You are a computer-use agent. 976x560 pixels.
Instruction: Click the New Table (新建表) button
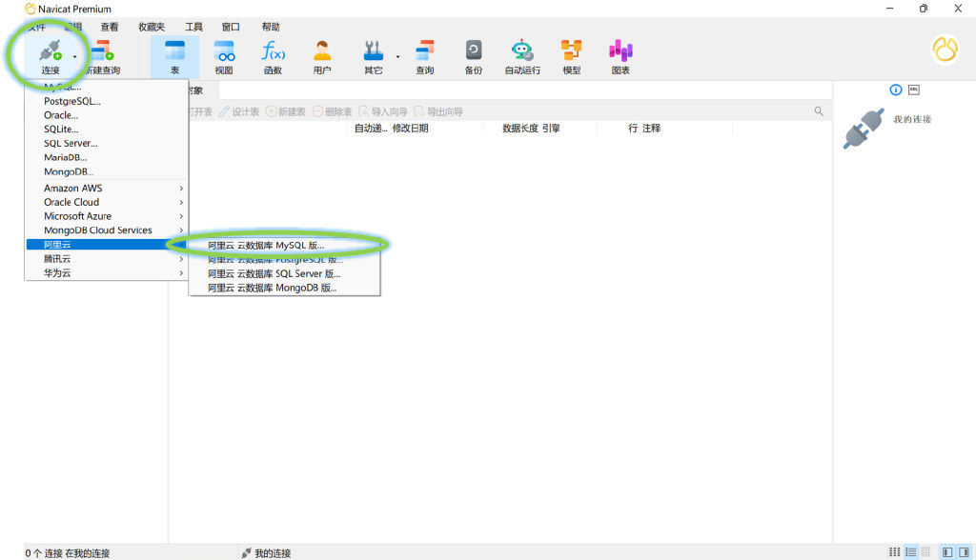[286, 111]
